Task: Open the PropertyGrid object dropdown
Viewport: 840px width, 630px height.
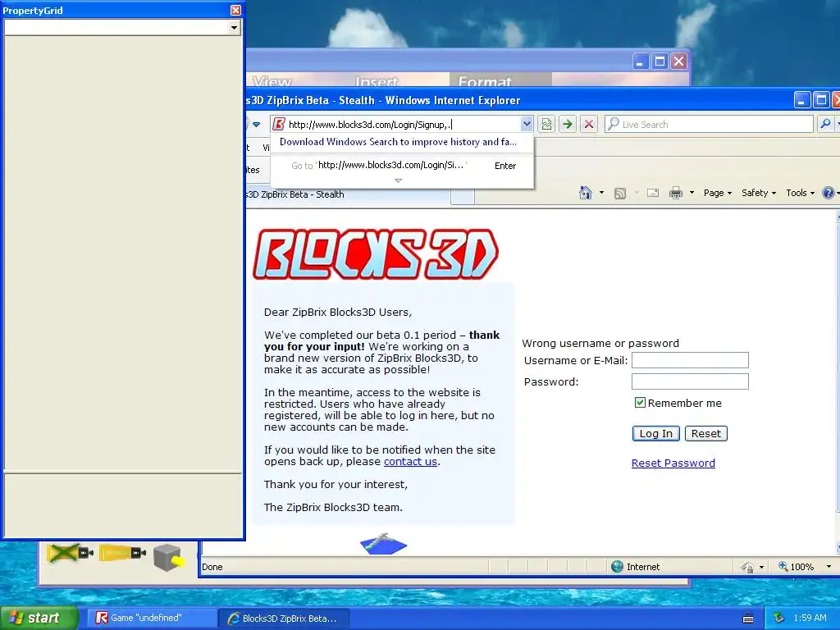Action: (234, 27)
